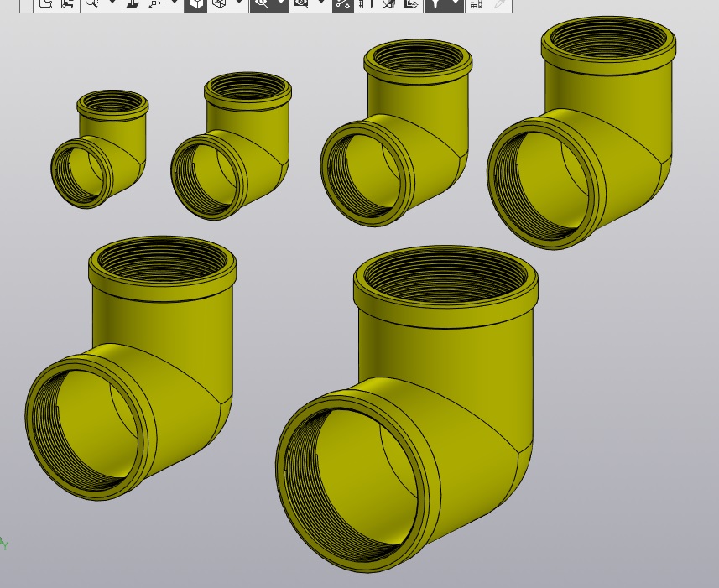
Task: Click the polyline sketch icon in the toolbar
Action: [x=44, y=4]
